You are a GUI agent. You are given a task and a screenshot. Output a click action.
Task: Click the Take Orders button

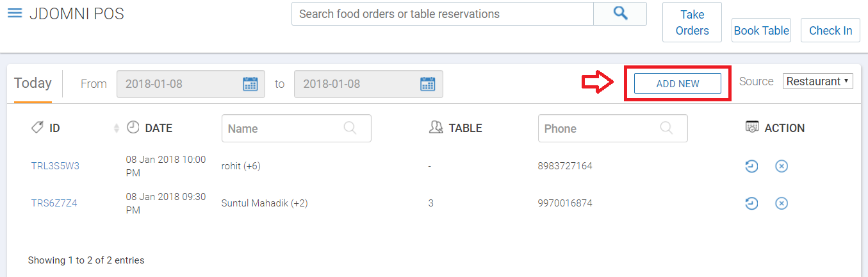point(692,22)
